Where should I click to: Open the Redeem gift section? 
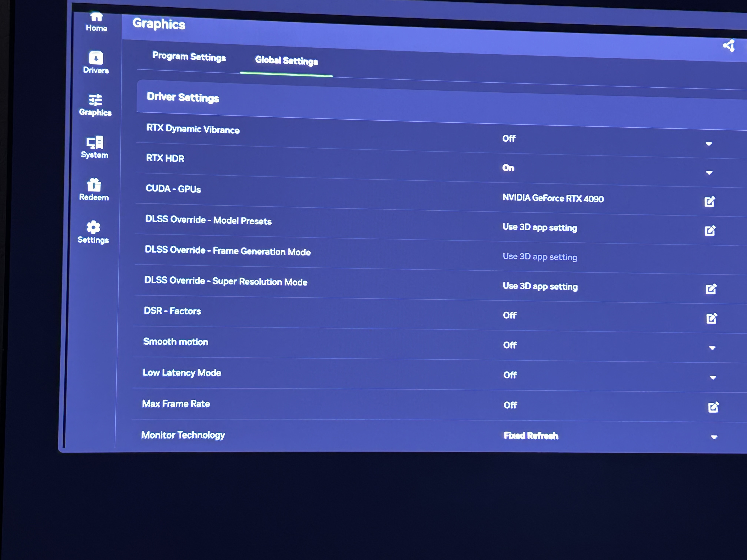point(94,190)
